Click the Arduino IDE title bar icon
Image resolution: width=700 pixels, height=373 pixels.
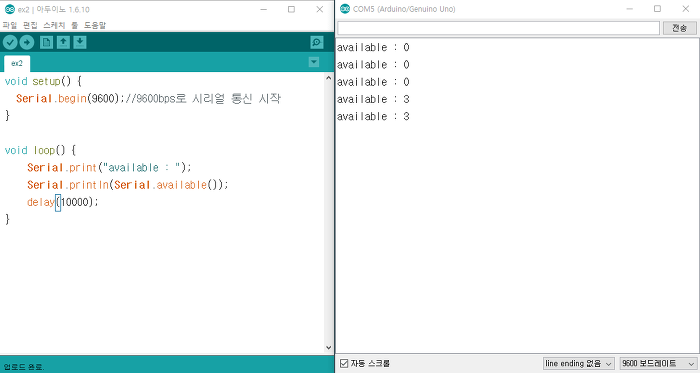coord(9,9)
